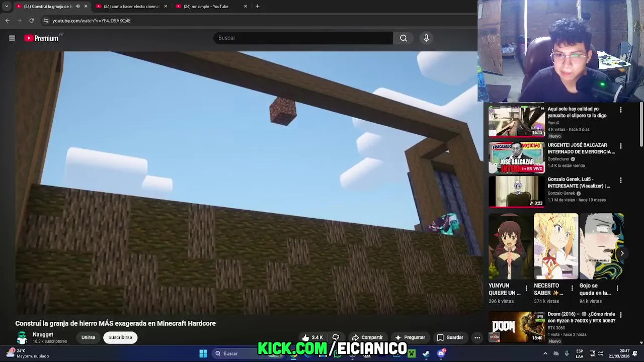
Task: Click the video title 'Construí la granja de hierro'
Action: 115,323
